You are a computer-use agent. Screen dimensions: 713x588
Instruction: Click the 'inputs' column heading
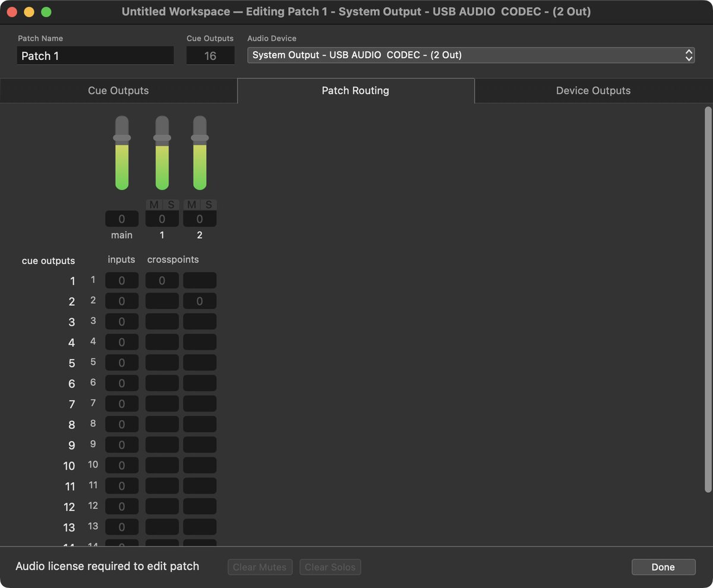pyautogui.click(x=121, y=260)
